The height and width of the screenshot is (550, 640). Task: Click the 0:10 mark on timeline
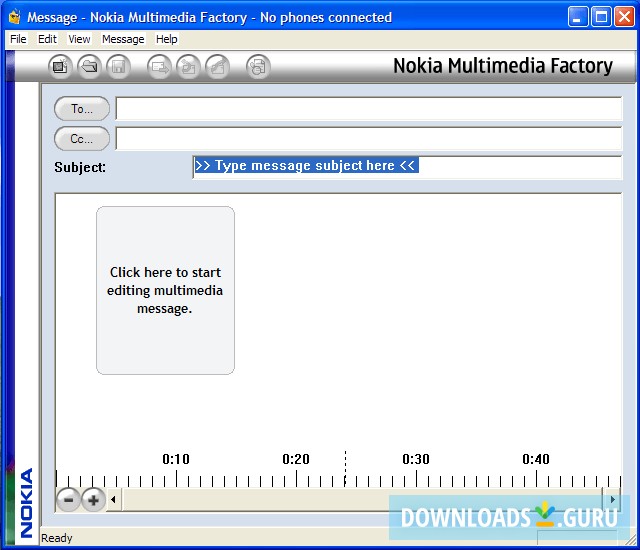pyautogui.click(x=176, y=459)
